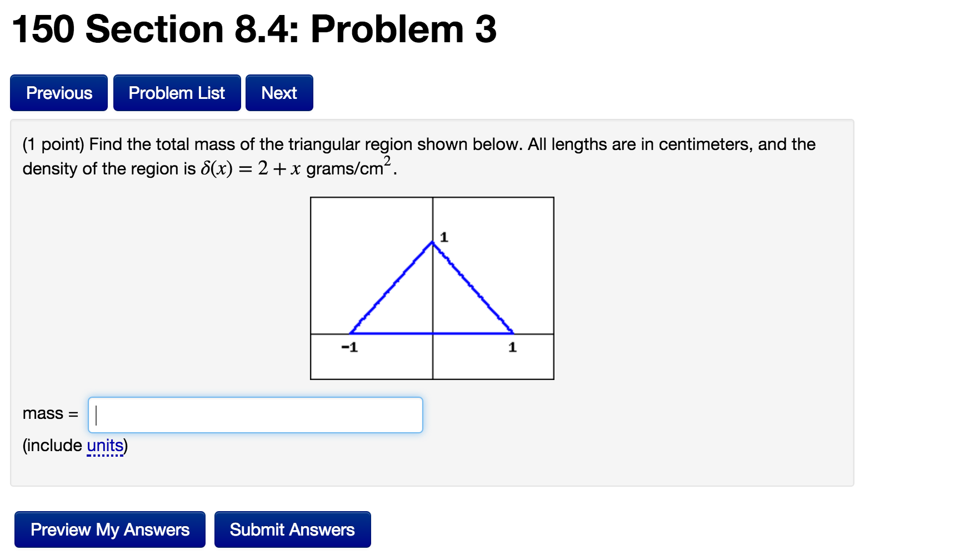The height and width of the screenshot is (560, 960).
Task: Click the '(1 point)' text
Action: click(53, 144)
